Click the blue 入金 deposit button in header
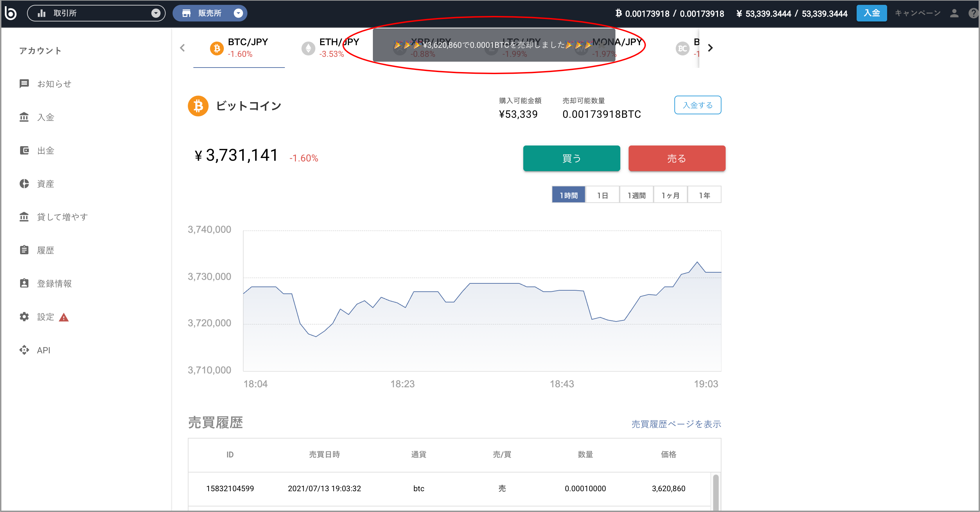Screen dimensions: 980x512 pyautogui.click(x=871, y=13)
